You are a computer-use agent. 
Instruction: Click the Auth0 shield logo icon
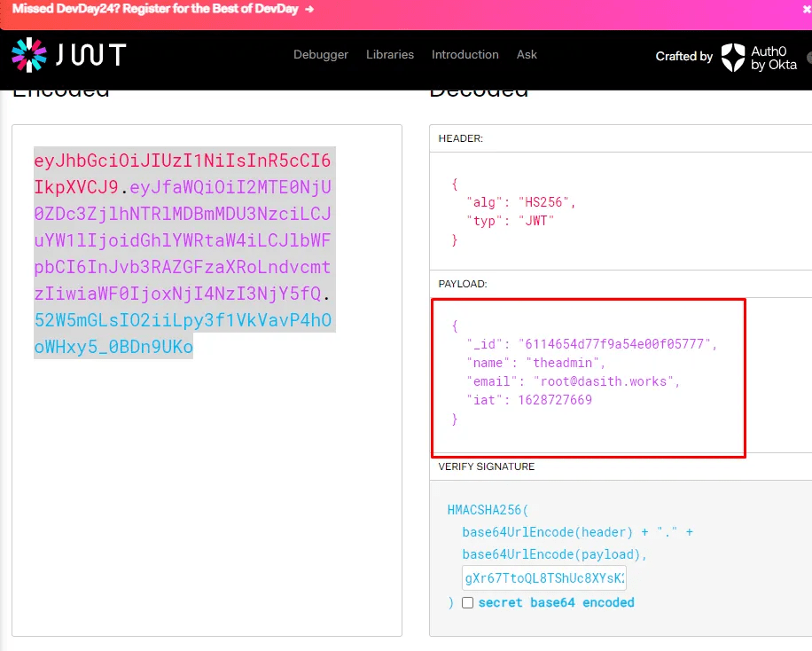pos(733,57)
